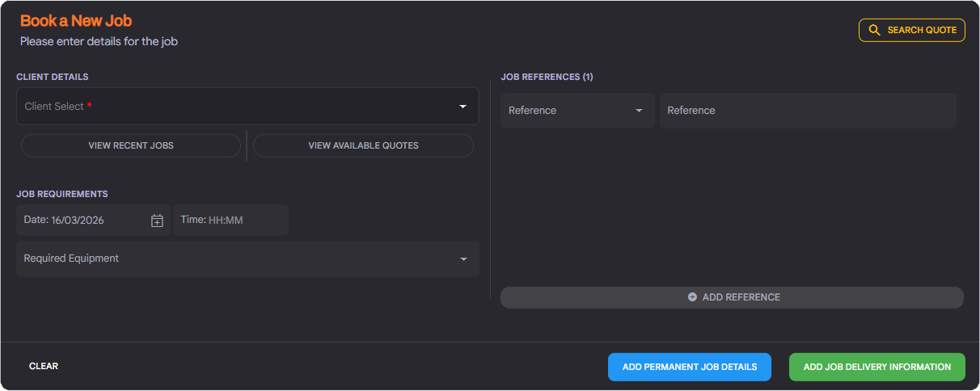Click the plus icon in Add Reference
980x391 pixels.
[x=692, y=297]
